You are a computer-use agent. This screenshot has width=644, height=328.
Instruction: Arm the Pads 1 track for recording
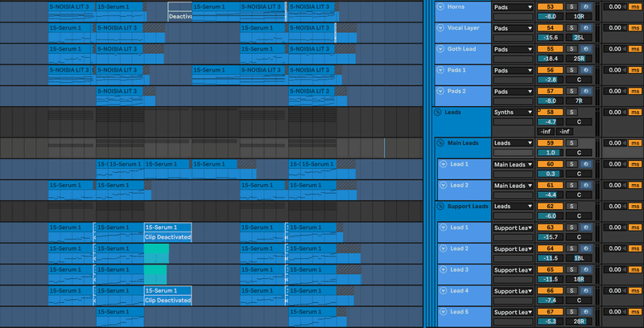[x=585, y=70]
